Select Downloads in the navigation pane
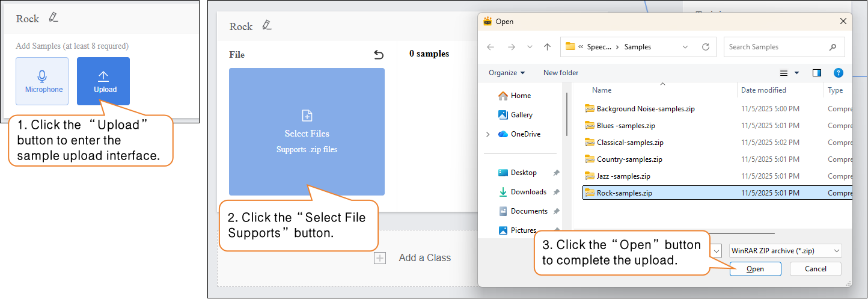The image size is (868, 299). coord(528,192)
